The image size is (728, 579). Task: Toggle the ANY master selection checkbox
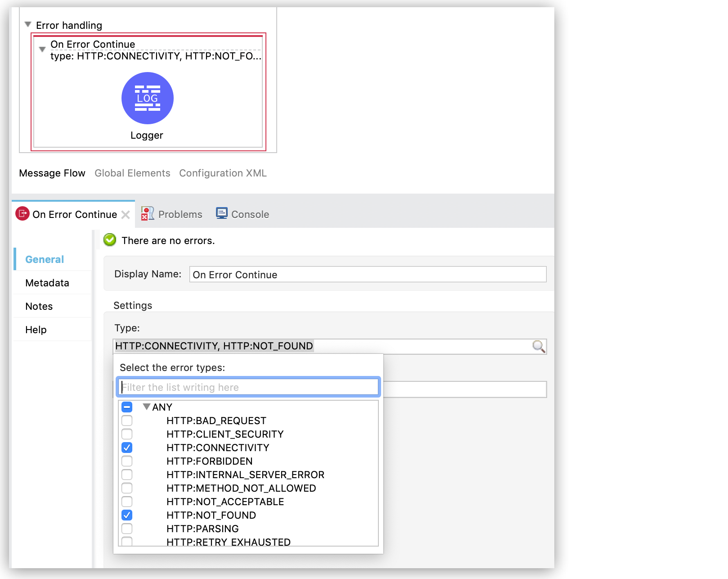(127, 407)
